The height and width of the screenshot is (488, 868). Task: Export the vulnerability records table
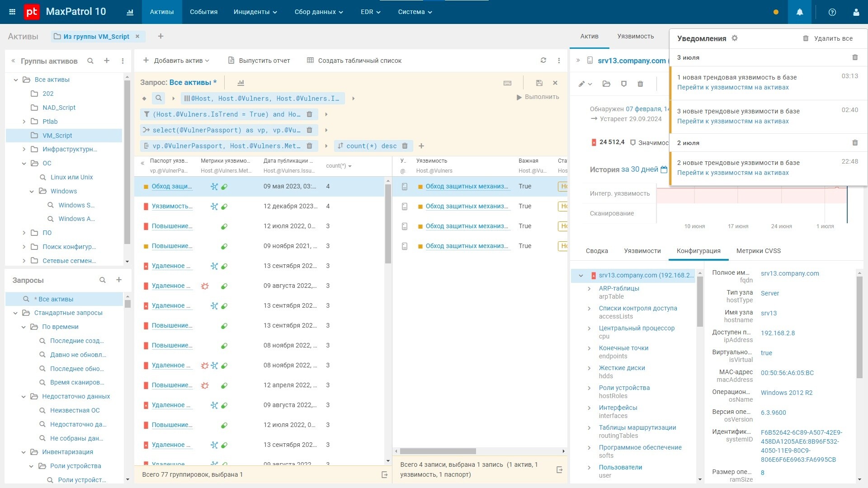click(559, 469)
